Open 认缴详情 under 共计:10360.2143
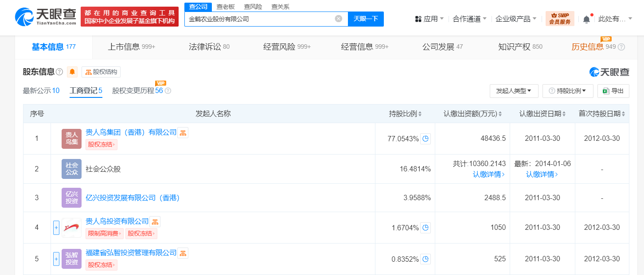This screenshot has width=644, height=275. pos(489,174)
